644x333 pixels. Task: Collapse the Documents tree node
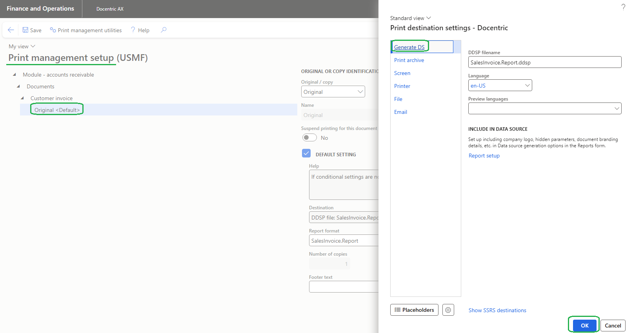click(18, 86)
